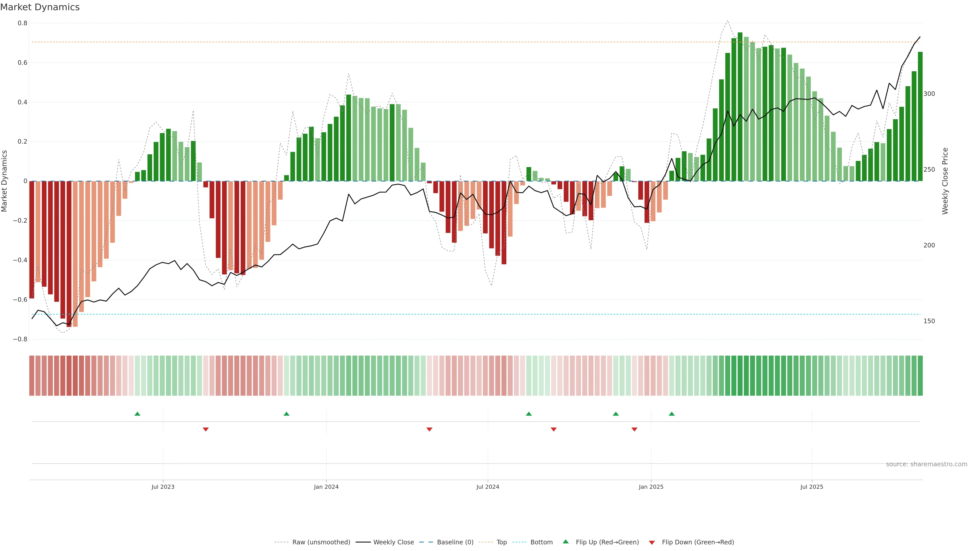This screenshot has height=551, width=980.
Task: Click the red flip-down marker before Jul 2024
Action: click(x=429, y=429)
